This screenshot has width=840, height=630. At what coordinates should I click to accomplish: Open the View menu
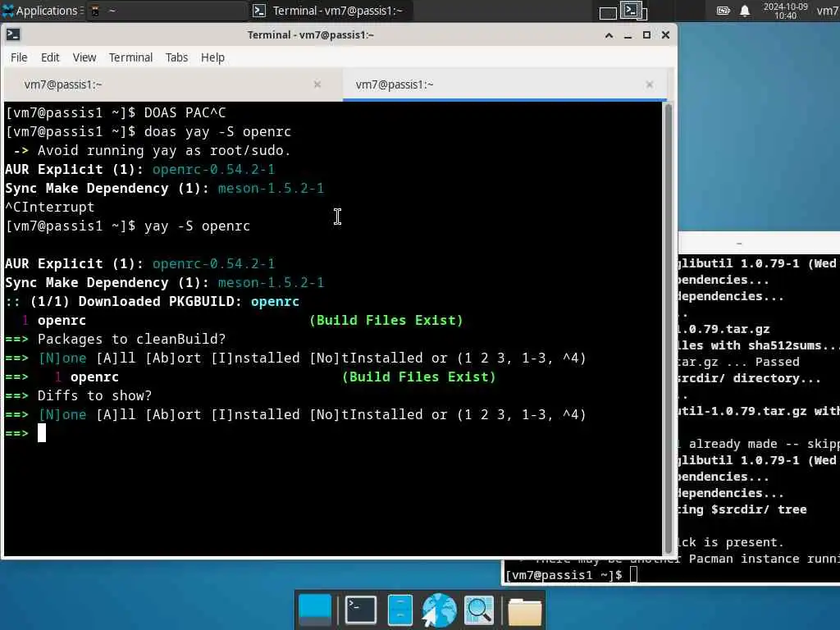[x=84, y=57]
